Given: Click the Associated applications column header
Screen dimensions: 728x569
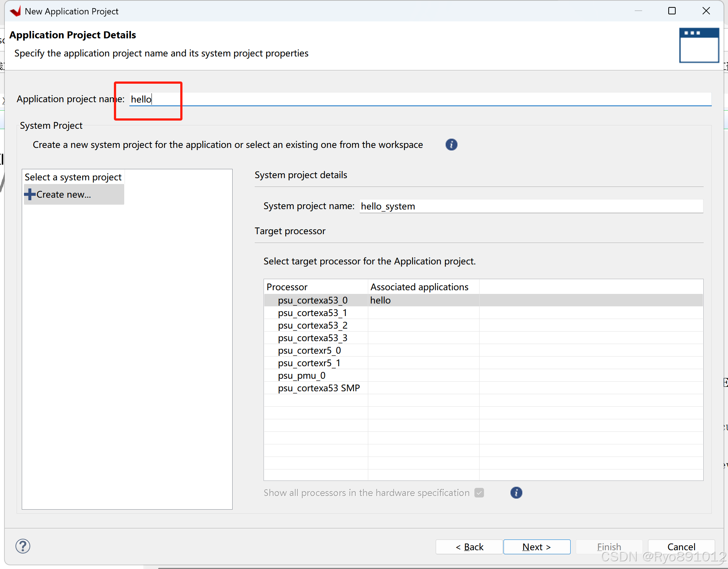Looking at the screenshot, I should coord(419,287).
